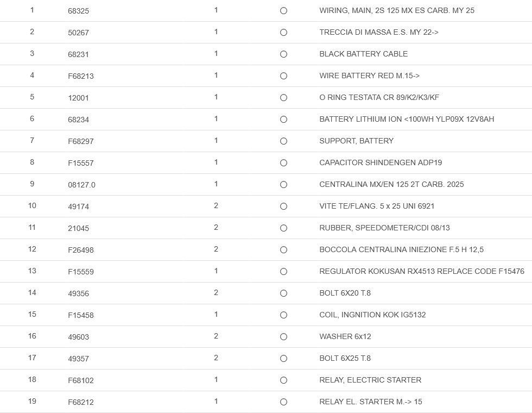532x413 pixels.
Task: Click CENTRALINA MX/EN 125 2T CARB. 2025 description
Action: point(391,184)
